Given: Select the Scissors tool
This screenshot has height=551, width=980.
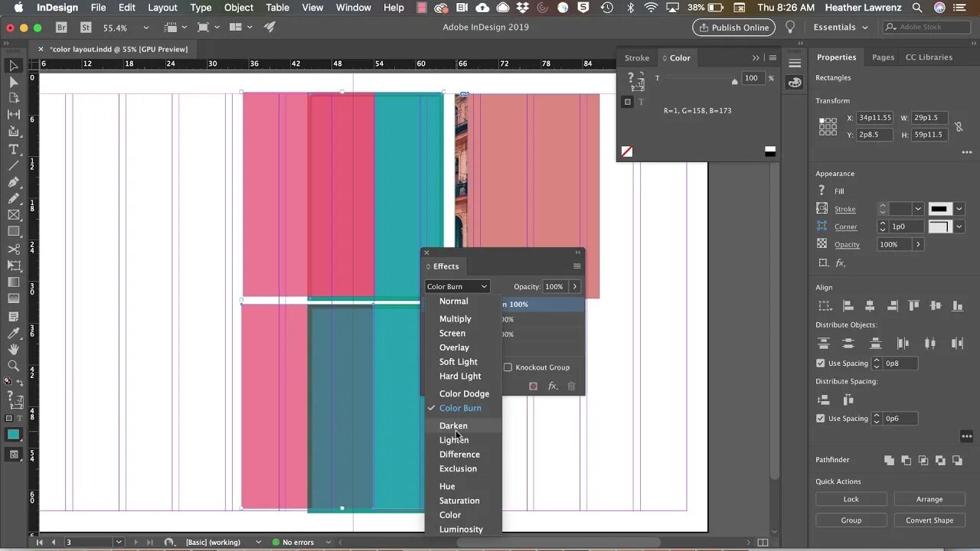Looking at the screenshot, I should tap(13, 249).
